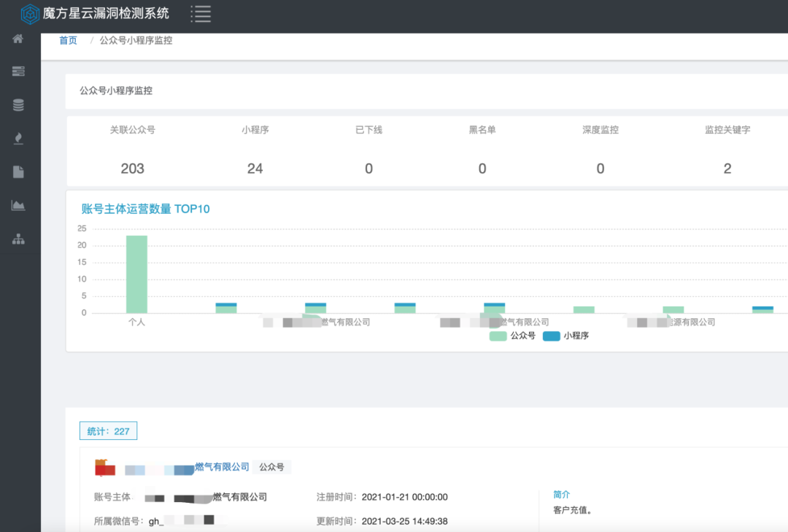Go to 首页 breadcrumb link
The height and width of the screenshot is (532, 788).
point(68,41)
